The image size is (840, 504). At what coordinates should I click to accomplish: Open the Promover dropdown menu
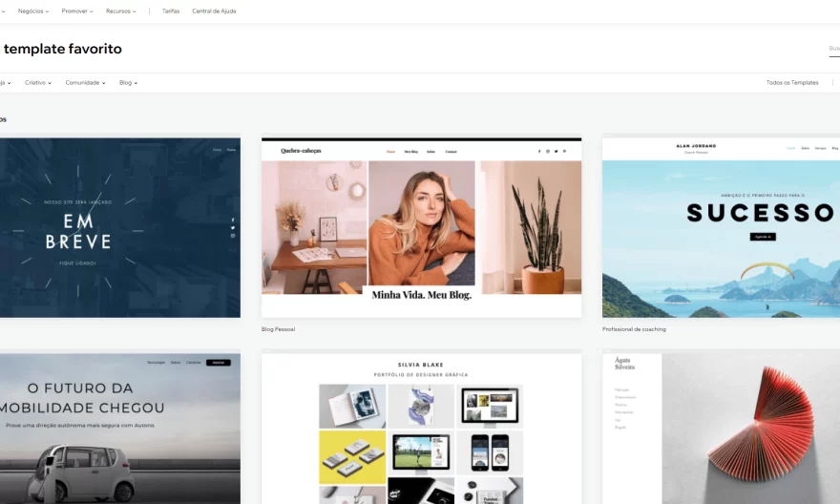click(x=76, y=11)
